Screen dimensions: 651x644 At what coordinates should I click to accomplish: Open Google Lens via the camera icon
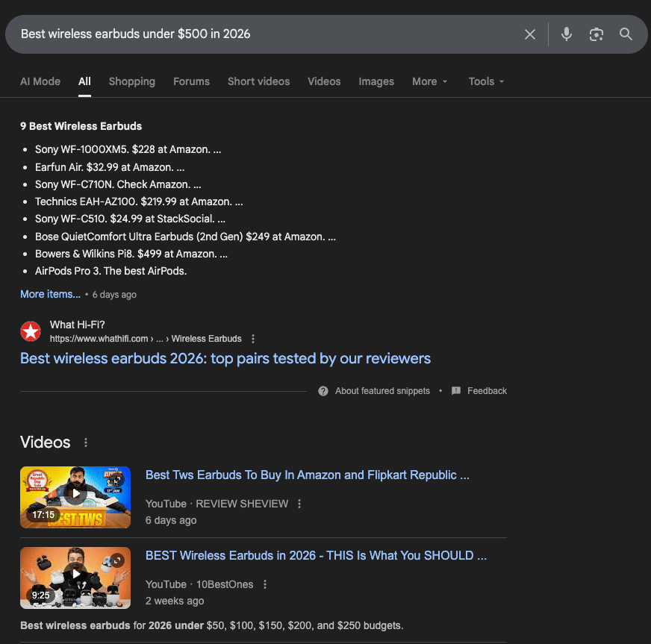pos(597,34)
